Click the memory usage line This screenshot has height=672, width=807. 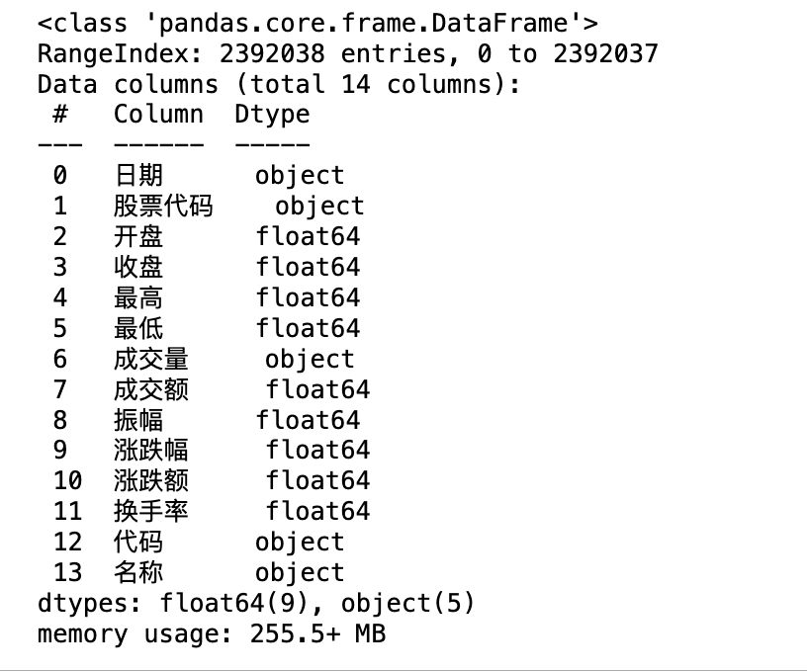click(x=212, y=633)
